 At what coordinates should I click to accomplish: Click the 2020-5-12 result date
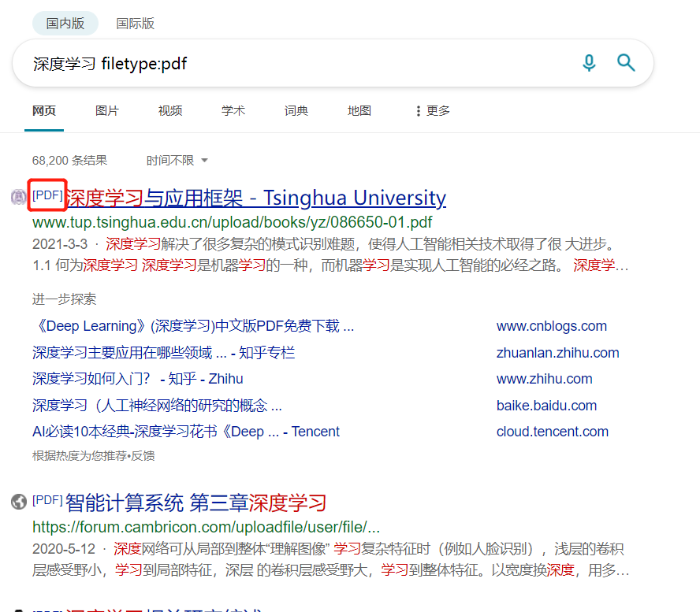coord(64,549)
